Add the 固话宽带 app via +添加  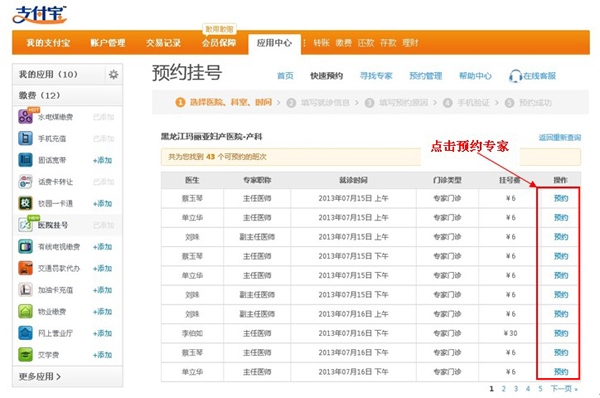103,160
